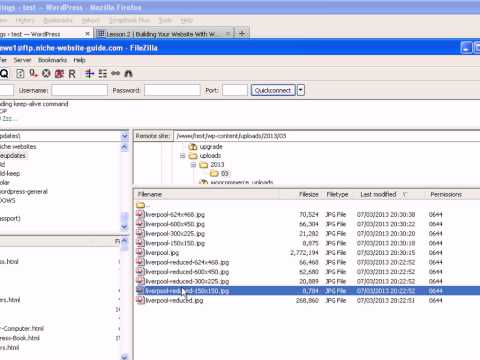Select the 03 folder in remote tree
480x360 pixels.
pos(224,174)
